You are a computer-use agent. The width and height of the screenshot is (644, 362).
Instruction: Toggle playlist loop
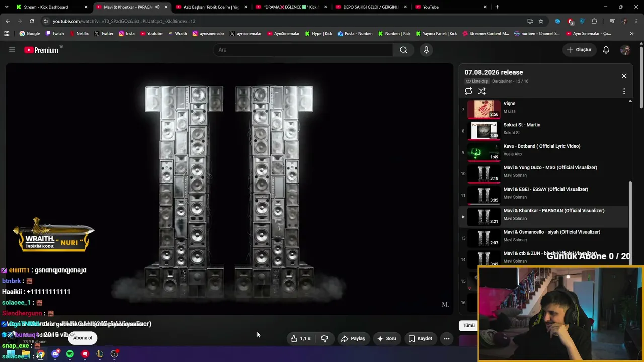click(x=468, y=91)
